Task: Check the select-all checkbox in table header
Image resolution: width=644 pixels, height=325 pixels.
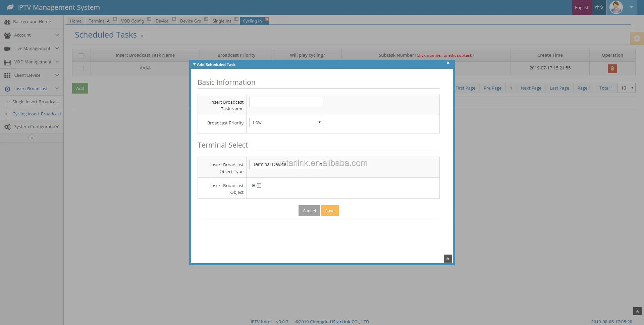Action: click(82, 56)
